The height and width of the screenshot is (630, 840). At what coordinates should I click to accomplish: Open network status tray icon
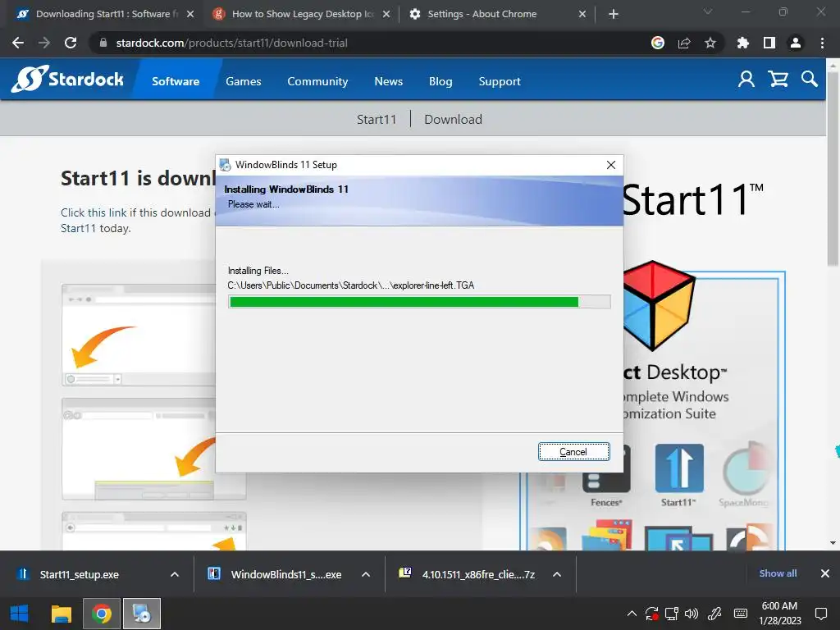(671, 614)
